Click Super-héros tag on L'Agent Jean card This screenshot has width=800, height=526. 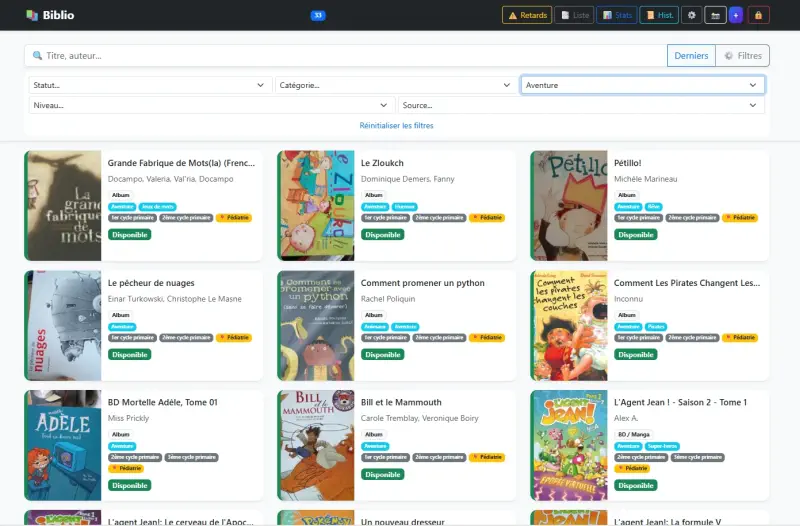663,446
